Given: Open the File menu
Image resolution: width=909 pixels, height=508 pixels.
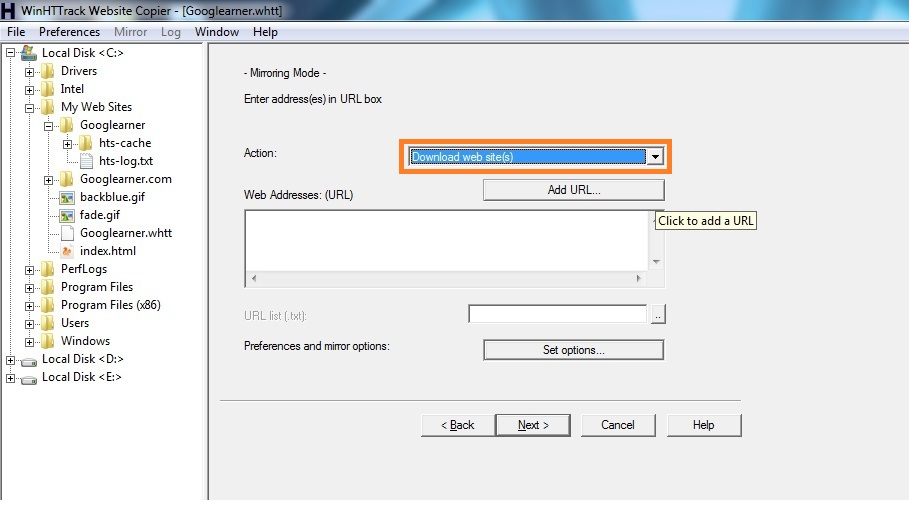Looking at the screenshot, I should (16, 32).
